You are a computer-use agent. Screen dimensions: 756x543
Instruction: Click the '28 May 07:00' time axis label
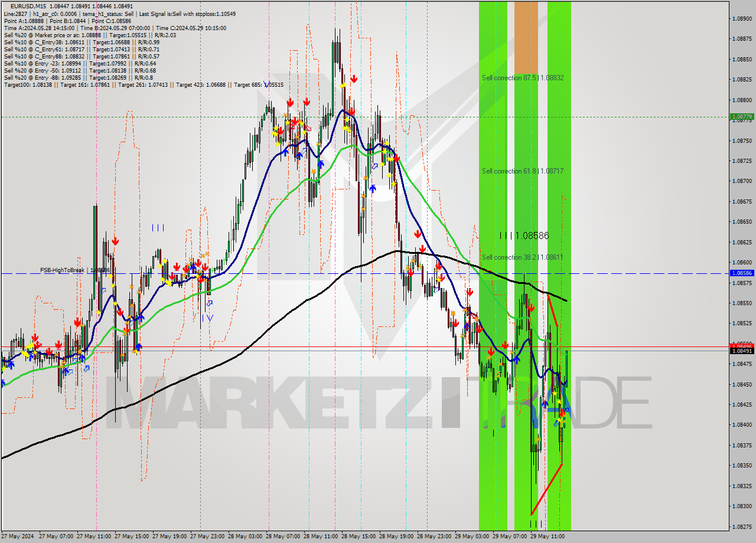click(283, 537)
